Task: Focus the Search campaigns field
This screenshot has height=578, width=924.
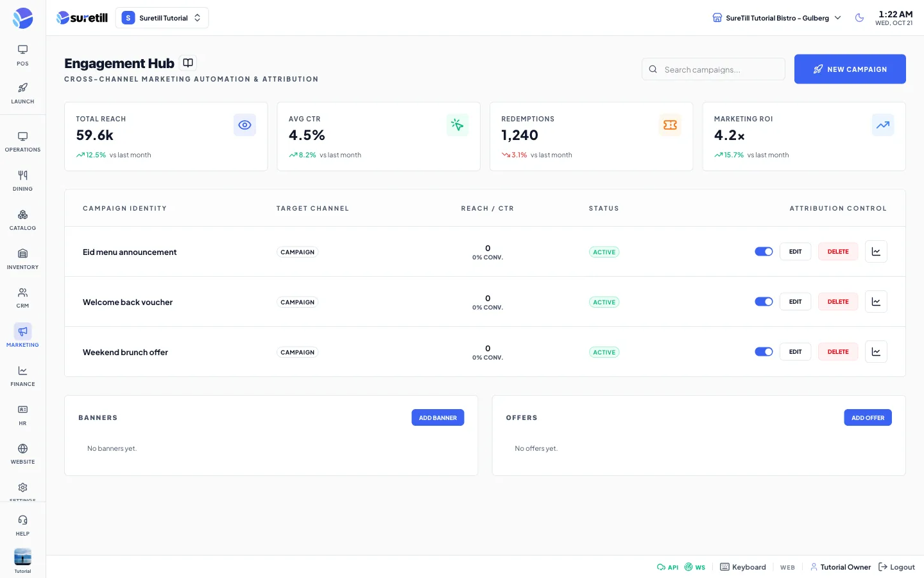Action: (x=714, y=69)
